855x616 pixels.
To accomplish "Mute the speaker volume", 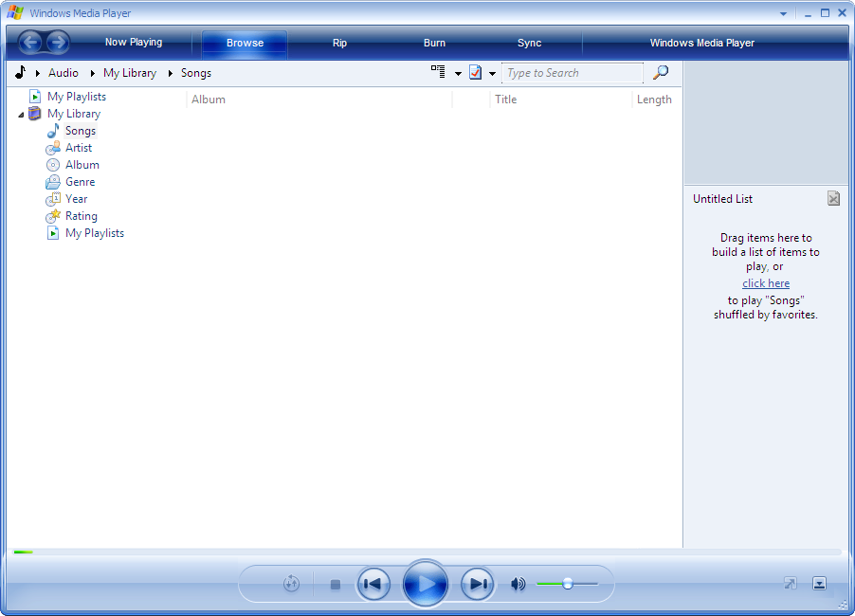I will [x=518, y=584].
